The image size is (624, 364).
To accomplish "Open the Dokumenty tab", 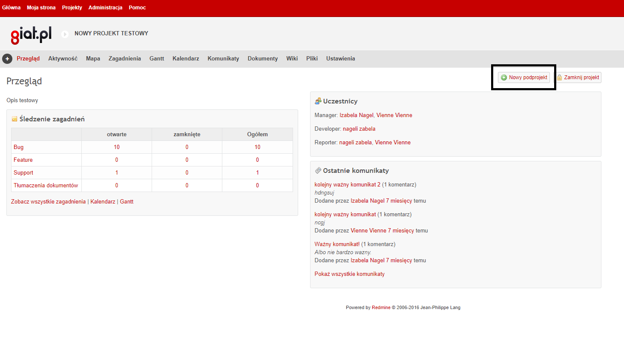I will (x=263, y=59).
